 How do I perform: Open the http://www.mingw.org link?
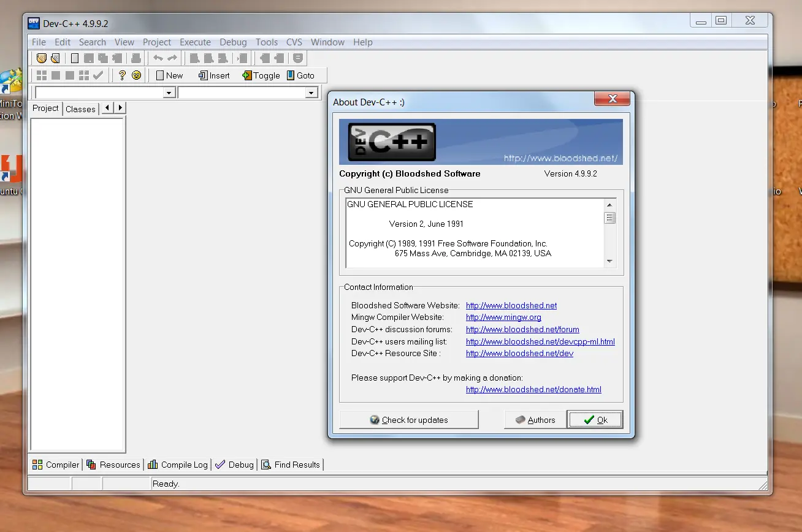point(503,317)
